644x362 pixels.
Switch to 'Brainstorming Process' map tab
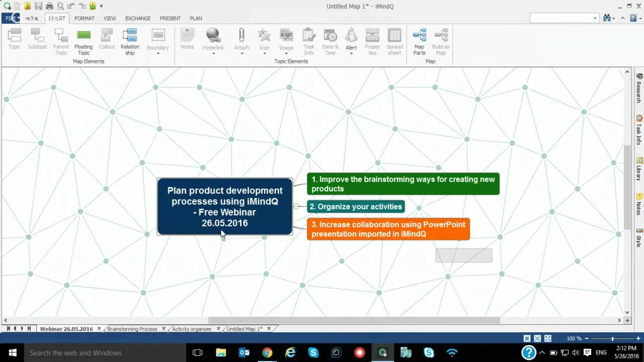(132, 329)
